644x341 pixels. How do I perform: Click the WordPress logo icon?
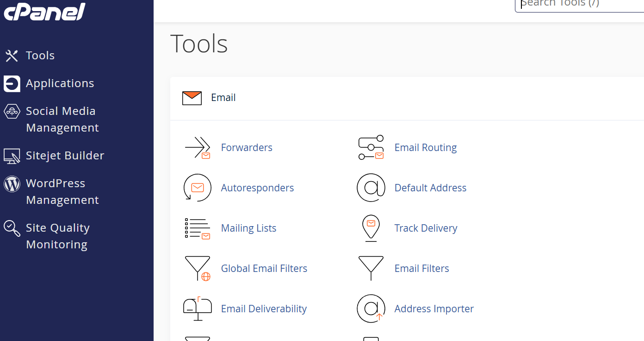(x=12, y=184)
